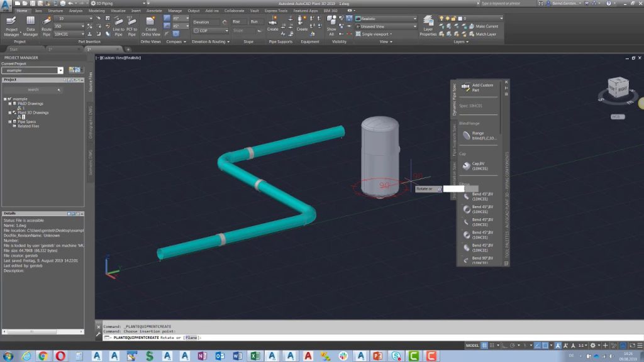Click the Create Ortho View icon

click(150, 25)
